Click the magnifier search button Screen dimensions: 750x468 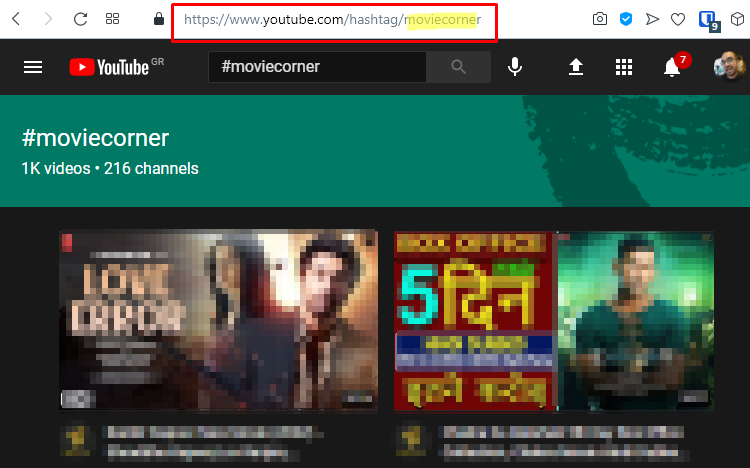coord(458,67)
